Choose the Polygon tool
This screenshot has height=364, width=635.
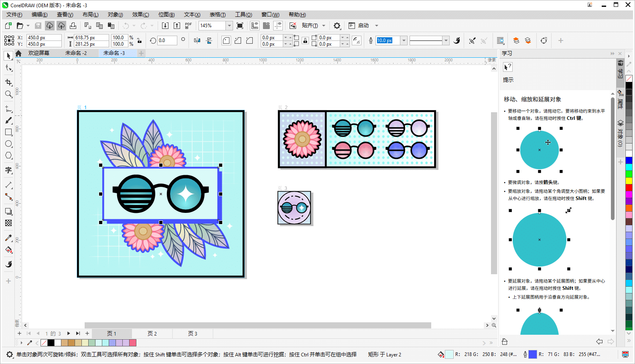click(x=8, y=156)
